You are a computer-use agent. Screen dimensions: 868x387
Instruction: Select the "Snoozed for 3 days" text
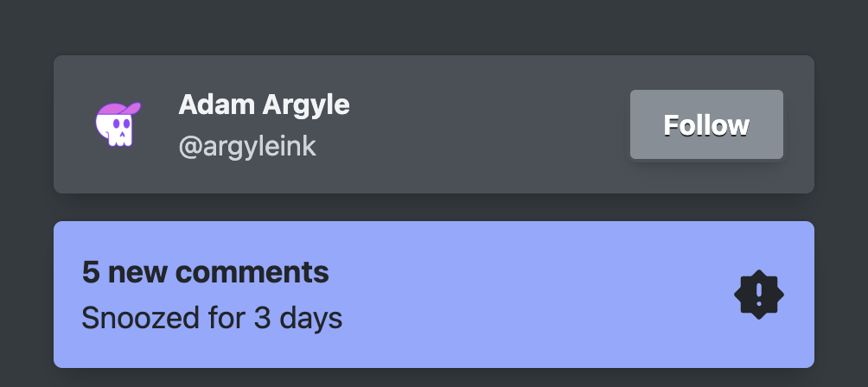(x=212, y=318)
